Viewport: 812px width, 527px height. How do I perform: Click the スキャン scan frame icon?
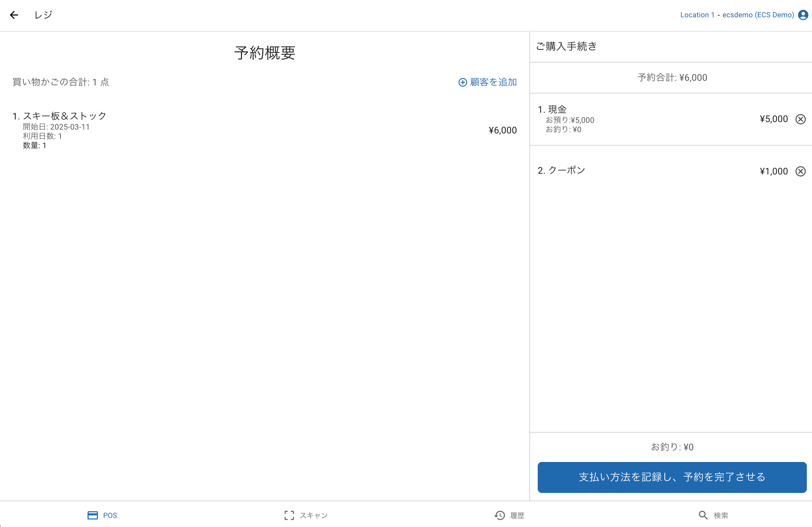click(x=289, y=515)
